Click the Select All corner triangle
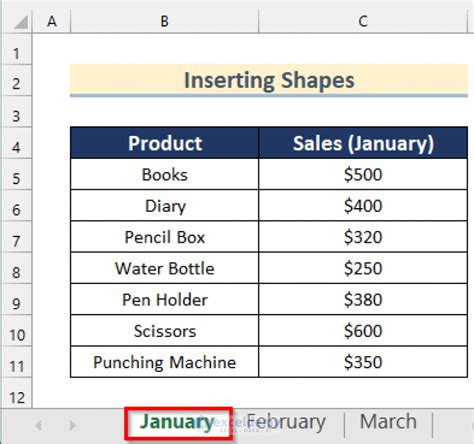Screen dimensions: 474x444 (21, 22)
